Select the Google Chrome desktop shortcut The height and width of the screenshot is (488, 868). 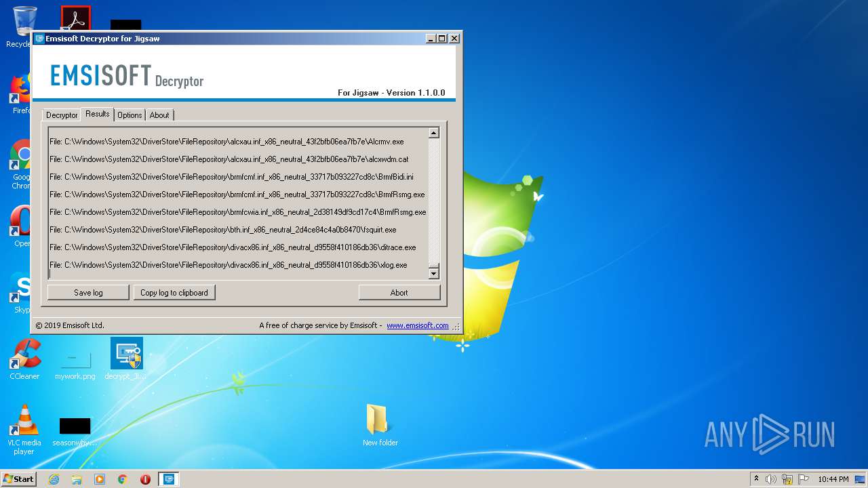coord(20,165)
